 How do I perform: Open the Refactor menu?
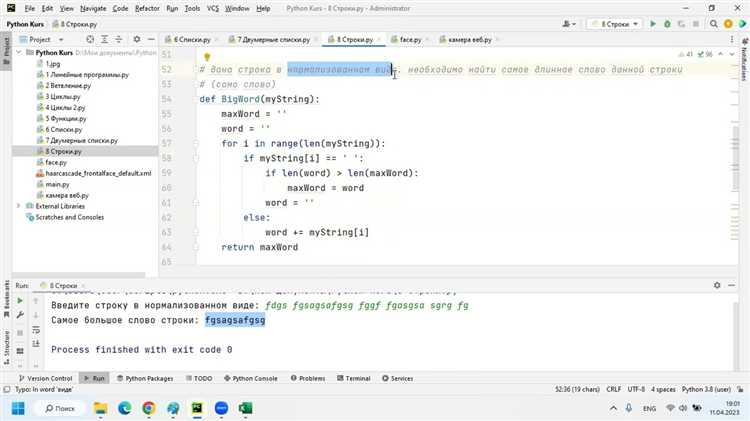tap(147, 8)
